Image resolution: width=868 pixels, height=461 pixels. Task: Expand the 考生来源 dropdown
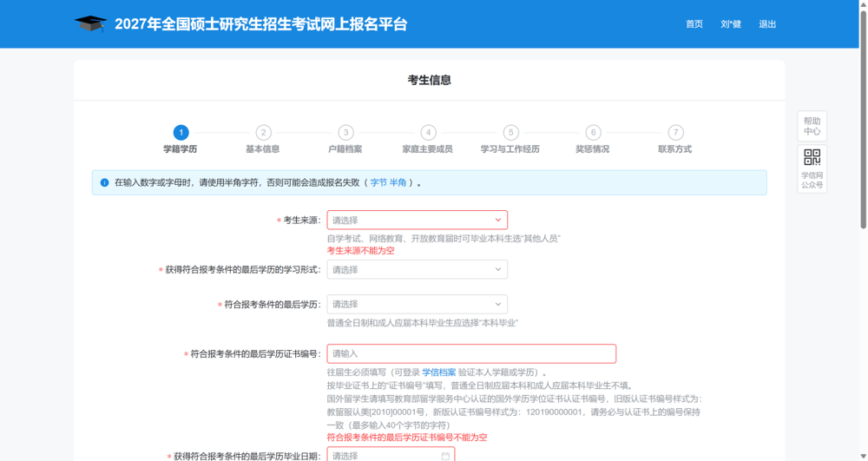pyautogui.click(x=417, y=221)
